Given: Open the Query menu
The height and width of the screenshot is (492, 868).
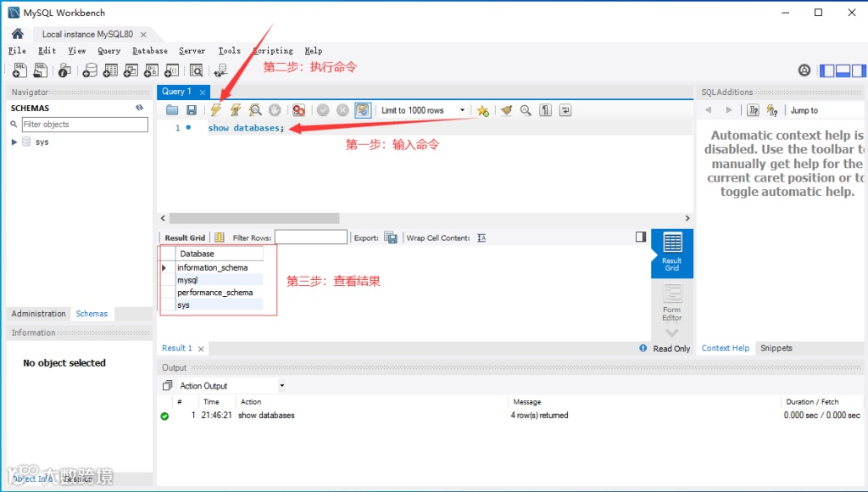Looking at the screenshot, I should click(x=109, y=50).
